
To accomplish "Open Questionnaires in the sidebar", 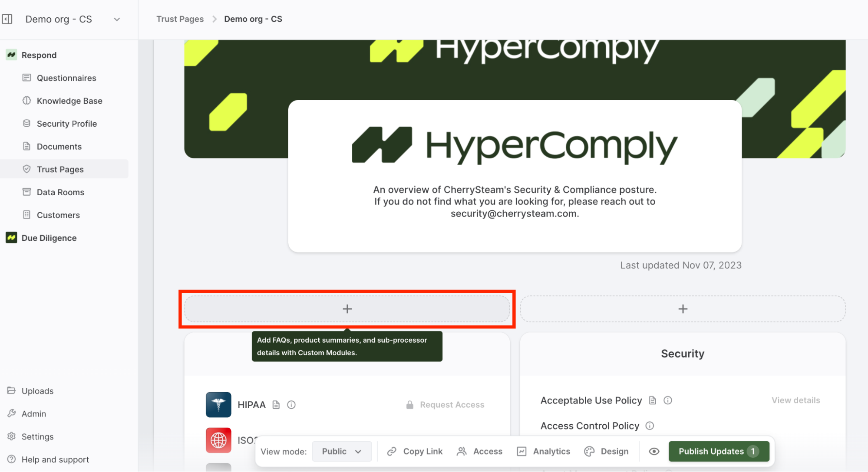I will click(x=66, y=78).
